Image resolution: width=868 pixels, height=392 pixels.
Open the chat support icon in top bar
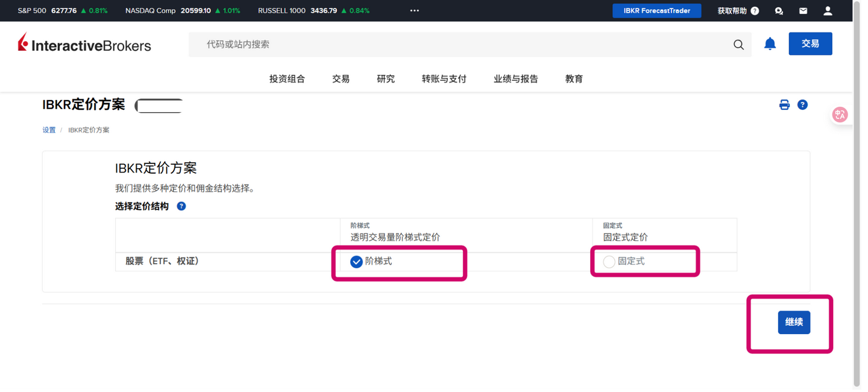coord(778,10)
